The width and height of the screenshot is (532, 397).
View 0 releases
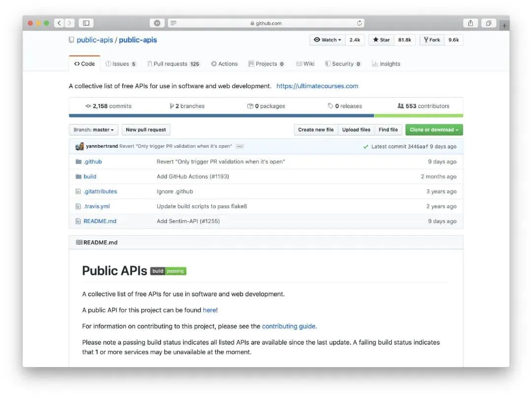(345, 106)
